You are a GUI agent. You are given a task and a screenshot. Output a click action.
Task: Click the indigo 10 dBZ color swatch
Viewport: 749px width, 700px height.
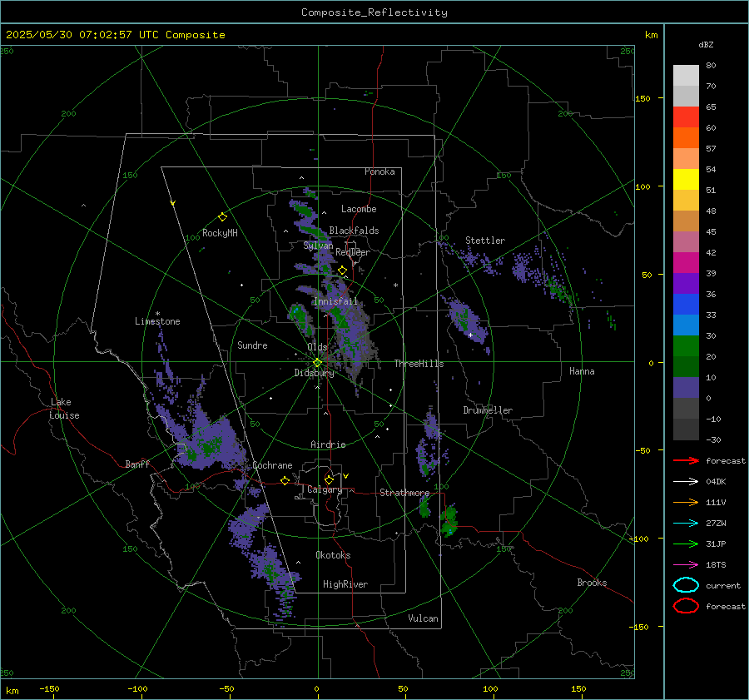686,388
